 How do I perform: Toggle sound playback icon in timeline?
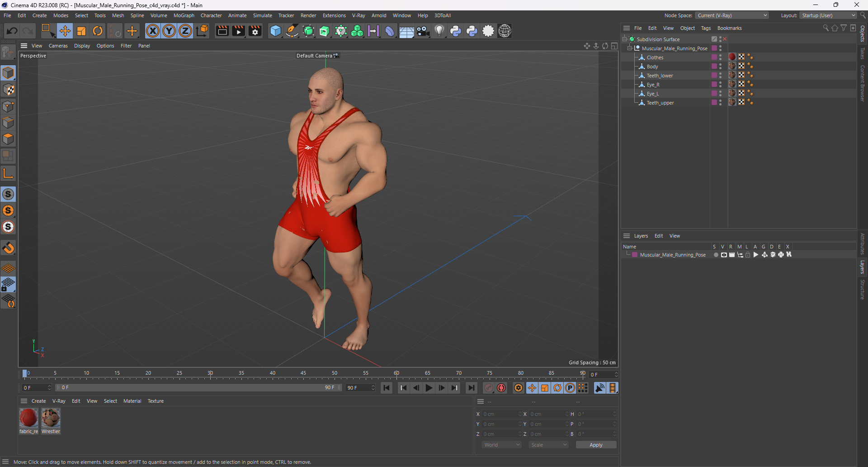(599, 388)
